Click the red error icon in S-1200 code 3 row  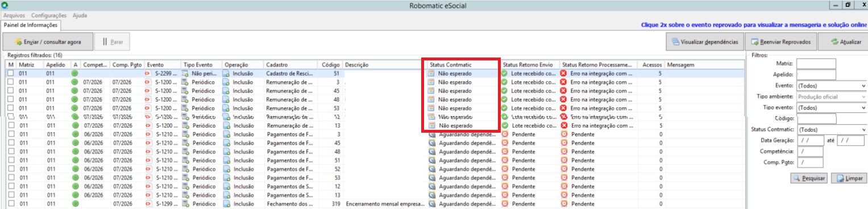(564, 82)
